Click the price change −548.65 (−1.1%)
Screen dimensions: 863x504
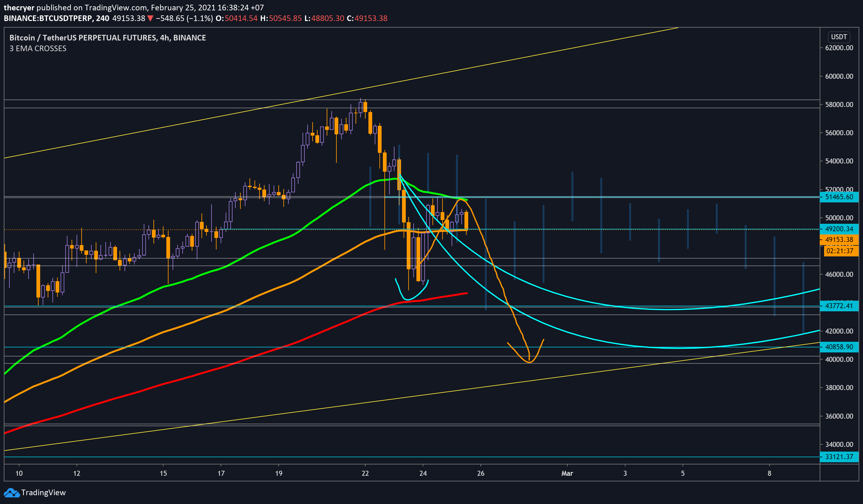pyautogui.click(x=184, y=18)
